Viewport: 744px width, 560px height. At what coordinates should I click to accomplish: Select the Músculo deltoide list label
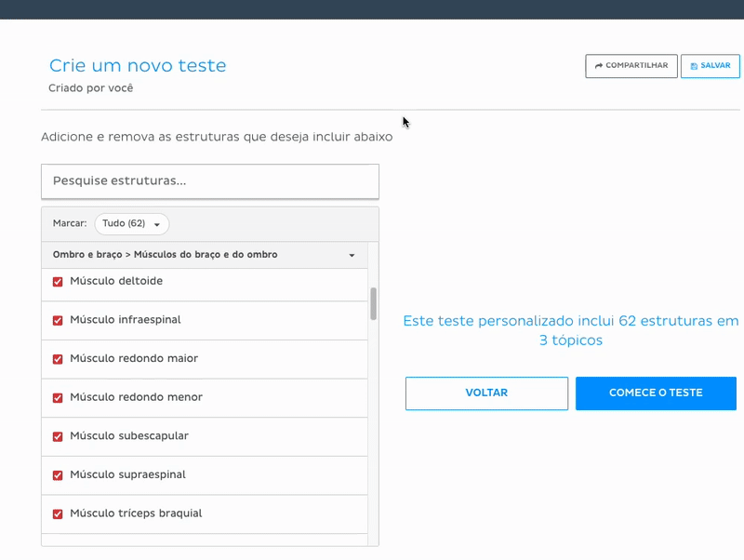(x=116, y=281)
